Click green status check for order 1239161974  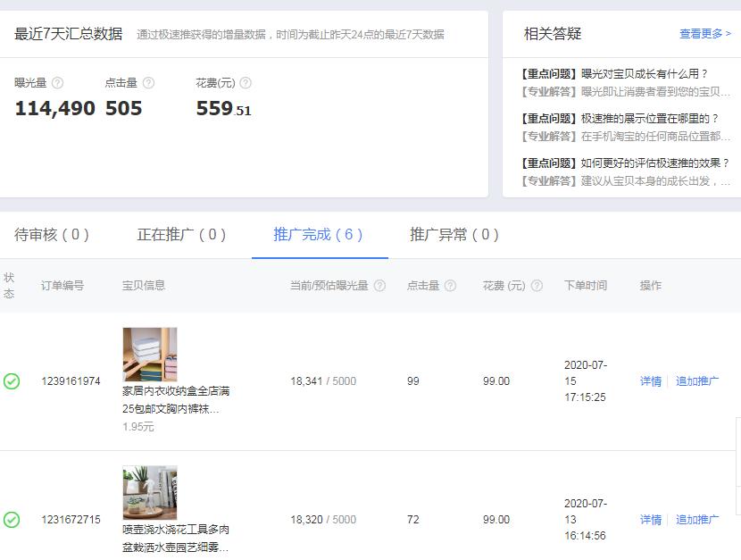tap(12, 381)
